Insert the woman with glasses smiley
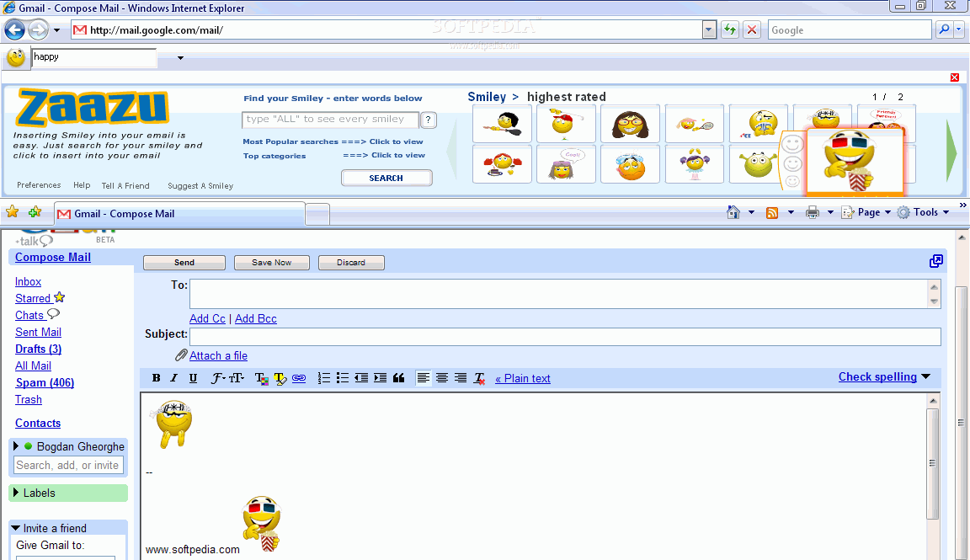 pyautogui.click(x=630, y=123)
